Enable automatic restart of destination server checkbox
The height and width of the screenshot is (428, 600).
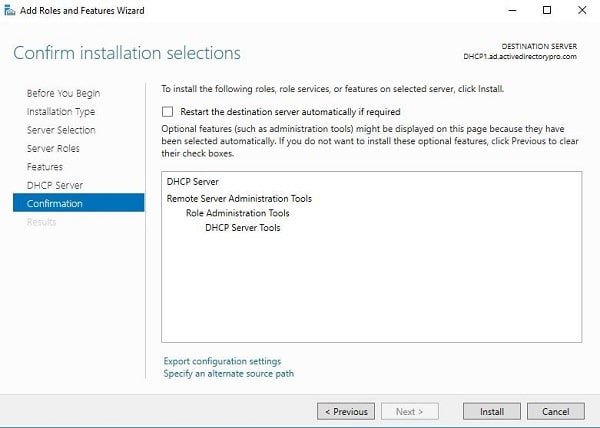click(x=167, y=112)
